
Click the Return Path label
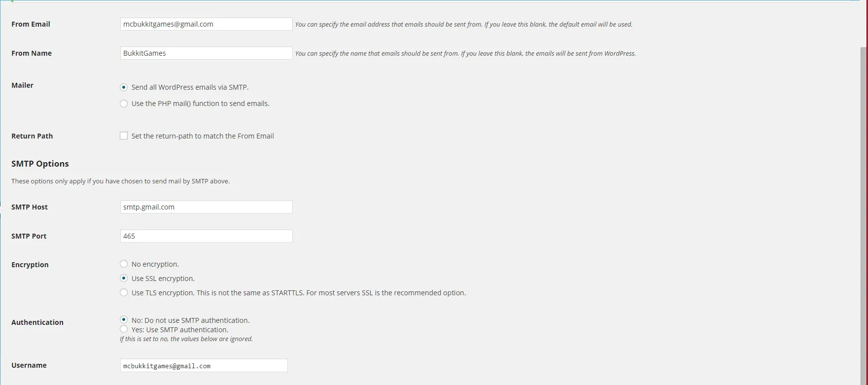(32, 136)
